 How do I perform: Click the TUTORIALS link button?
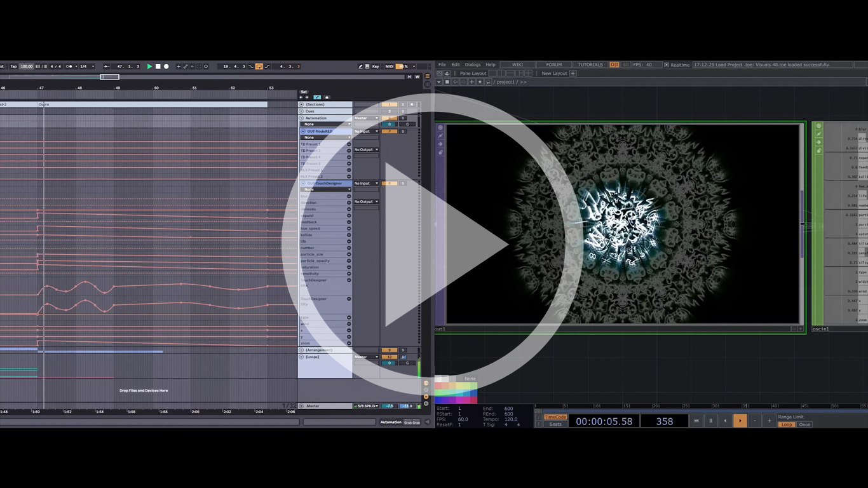pos(590,65)
